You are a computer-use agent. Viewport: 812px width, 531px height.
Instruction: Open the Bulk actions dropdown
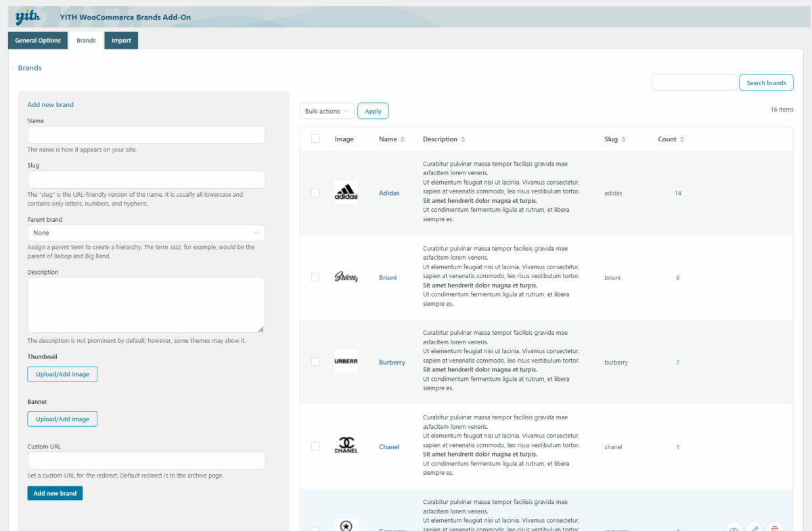[x=327, y=111]
